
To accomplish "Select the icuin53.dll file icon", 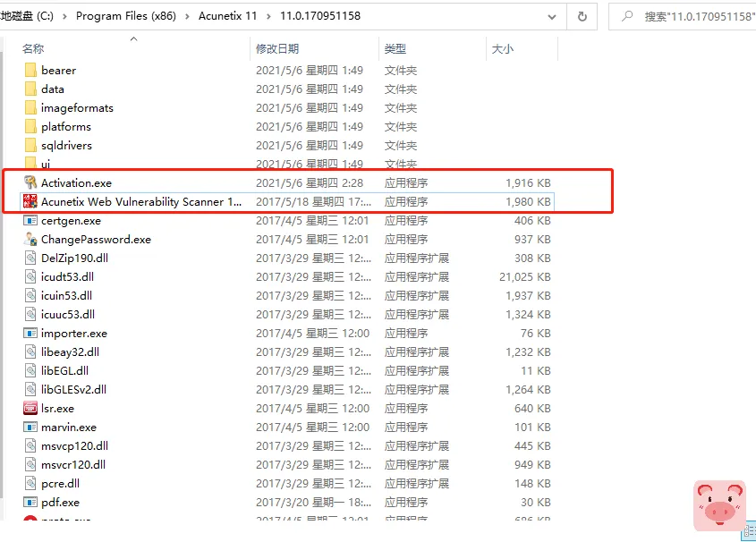I will pos(30,295).
